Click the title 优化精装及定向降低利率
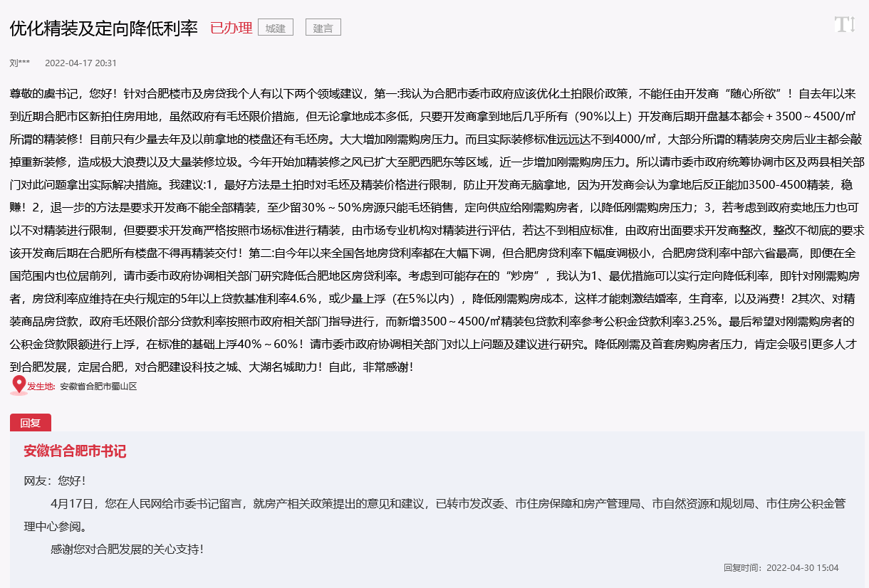Screen dimensions: 869x588 104,28
